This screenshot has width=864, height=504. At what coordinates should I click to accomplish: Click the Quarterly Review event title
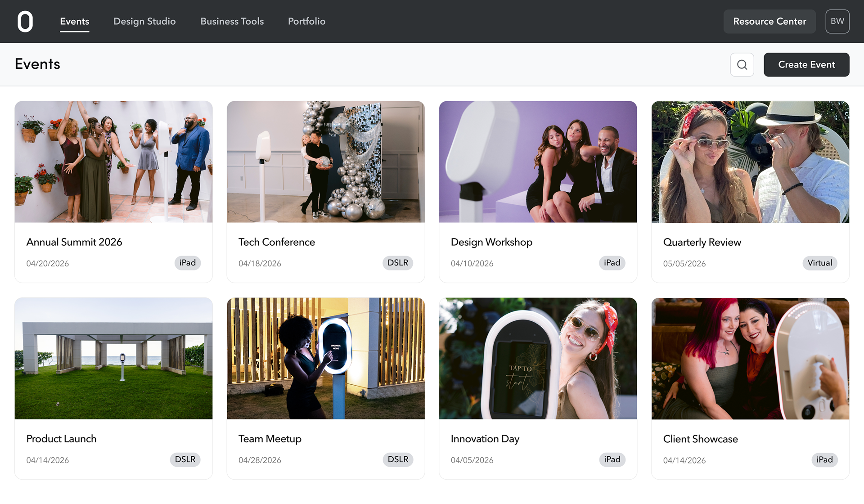702,242
